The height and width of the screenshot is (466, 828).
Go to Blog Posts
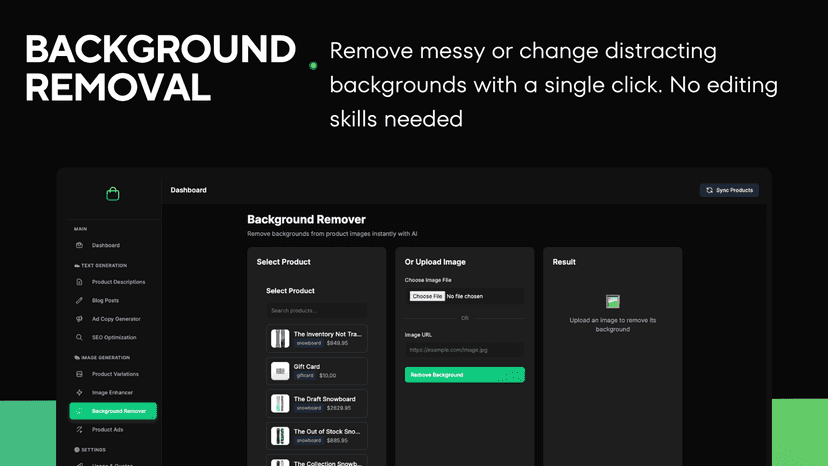tap(105, 300)
